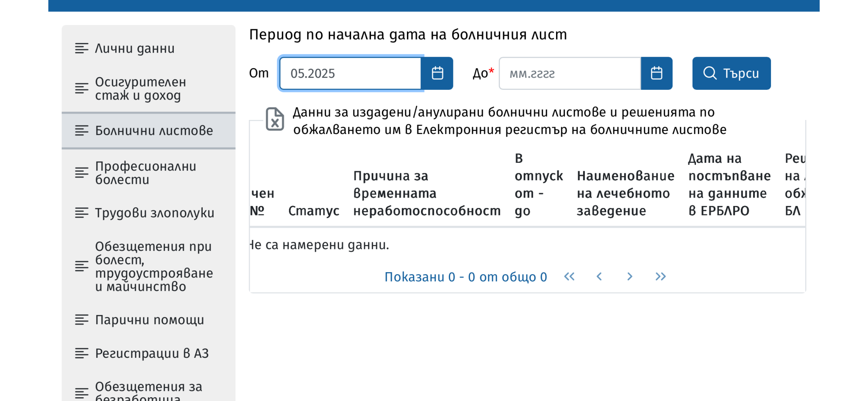Go to the first page of results
The image size is (868, 401).
tap(569, 277)
